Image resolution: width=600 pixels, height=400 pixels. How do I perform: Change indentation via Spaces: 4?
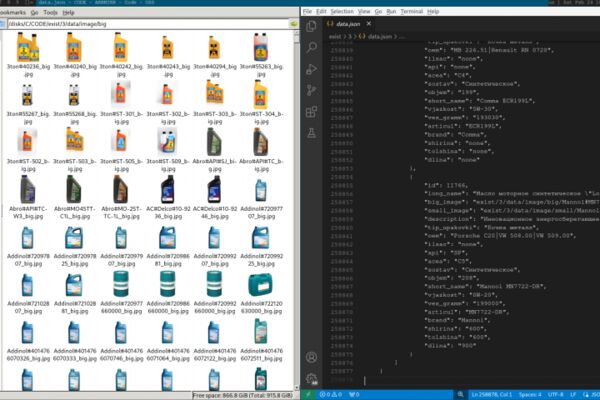click(530, 395)
